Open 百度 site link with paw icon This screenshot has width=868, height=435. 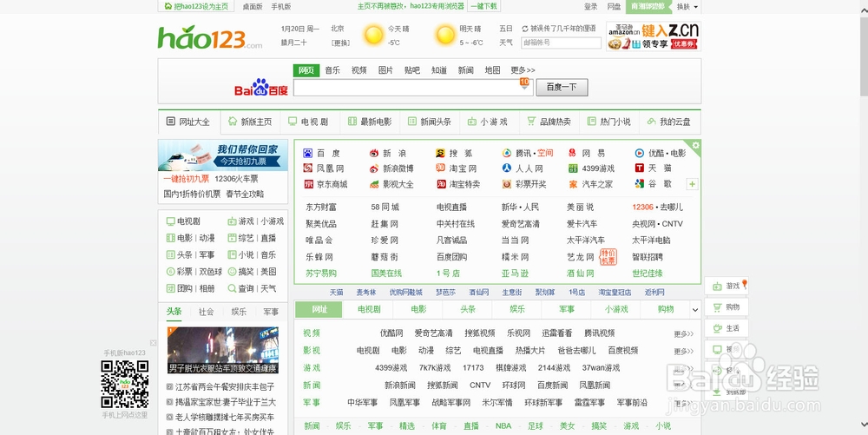(323, 154)
